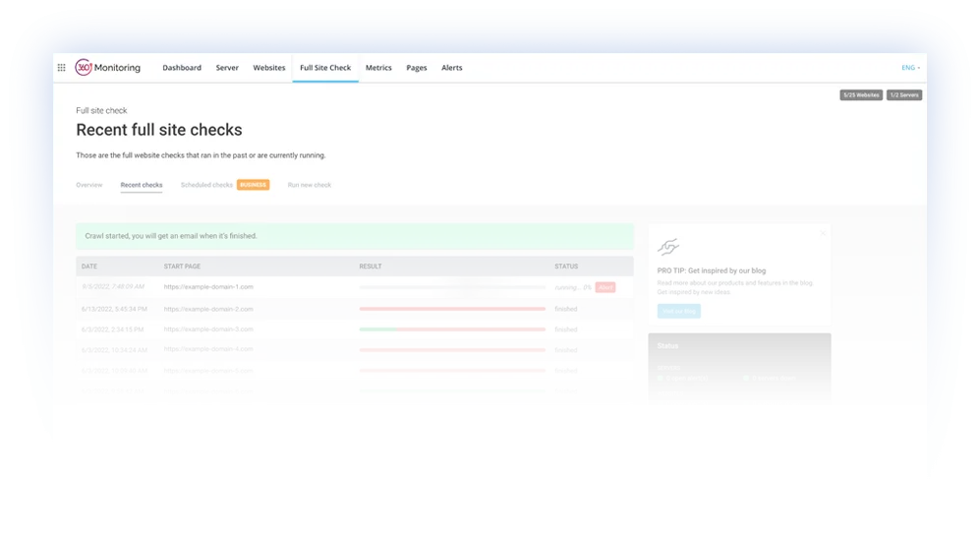Open the apps grid launcher icon
The width and height of the screenshot is (980, 534).
tap(61, 68)
